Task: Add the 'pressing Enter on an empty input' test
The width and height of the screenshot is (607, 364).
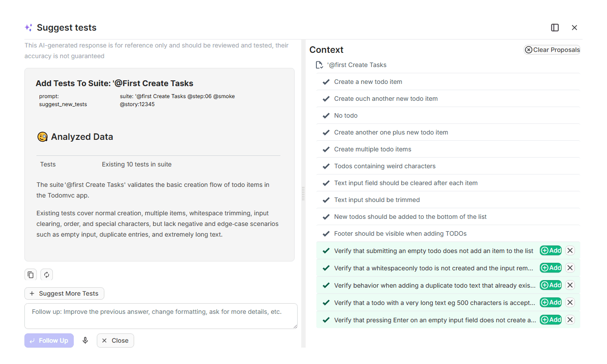Action: (x=551, y=320)
